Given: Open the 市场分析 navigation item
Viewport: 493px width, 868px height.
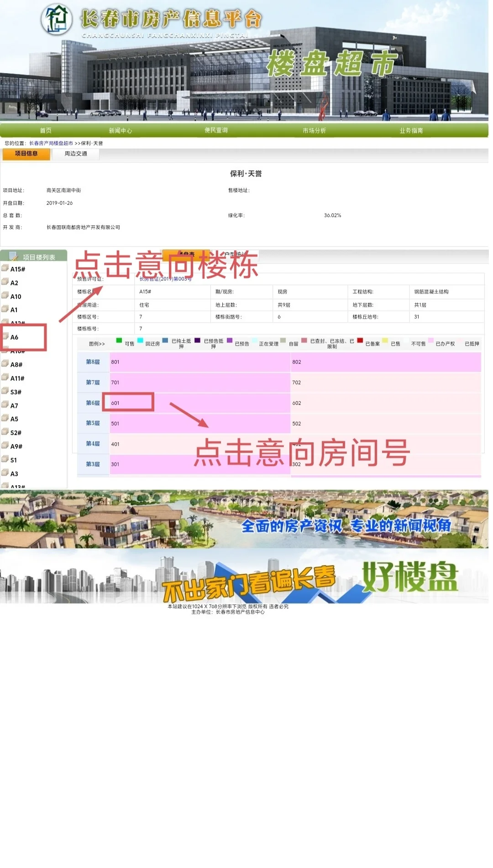Looking at the screenshot, I should pos(315,131).
